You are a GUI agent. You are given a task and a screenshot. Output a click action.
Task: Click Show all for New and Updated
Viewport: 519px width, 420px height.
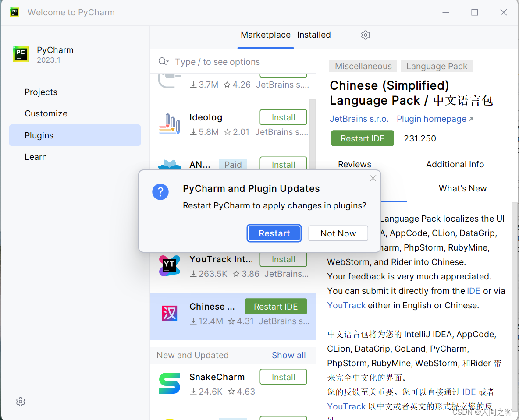pyautogui.click(x=288, y=355)
